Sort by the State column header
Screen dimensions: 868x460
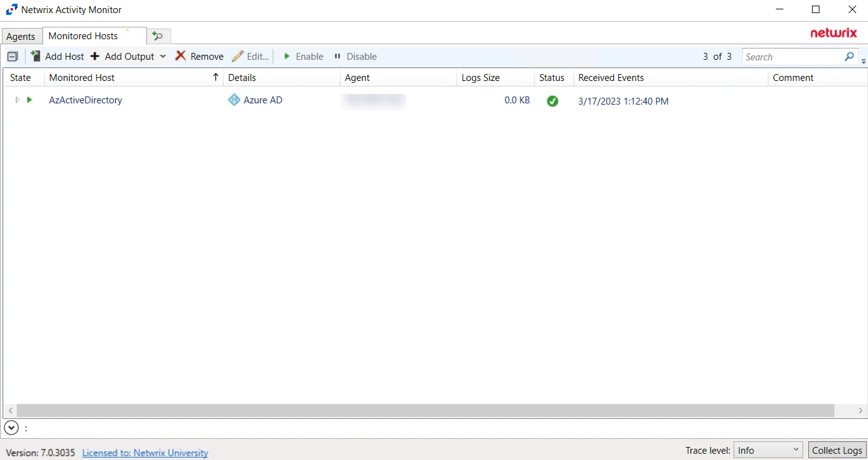pos(24,78)
